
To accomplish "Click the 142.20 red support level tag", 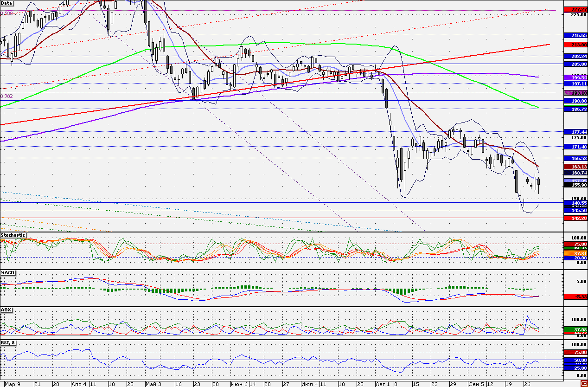I will click(x=575, y=218).
